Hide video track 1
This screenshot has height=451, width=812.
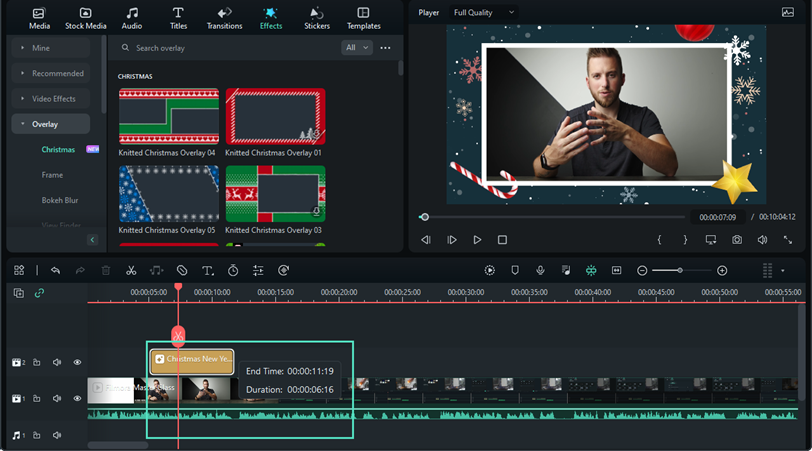click(77, 399)
